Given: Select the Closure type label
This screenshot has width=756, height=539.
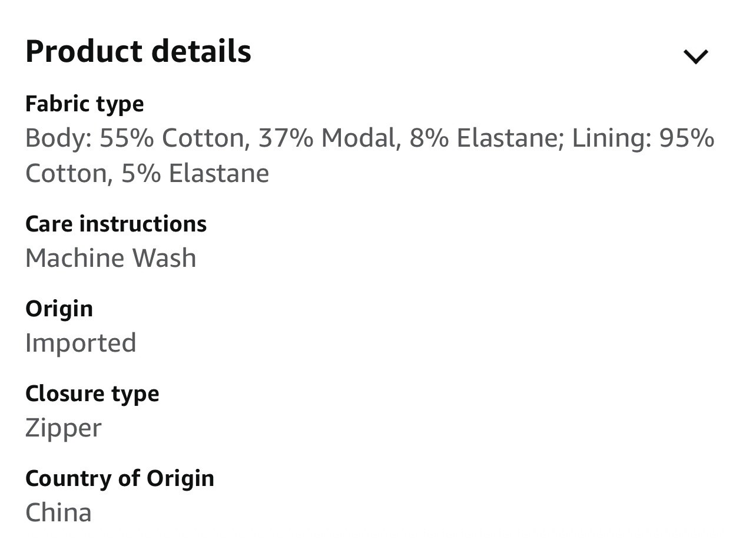Looking at the screenshot, I should click(92, 394).
